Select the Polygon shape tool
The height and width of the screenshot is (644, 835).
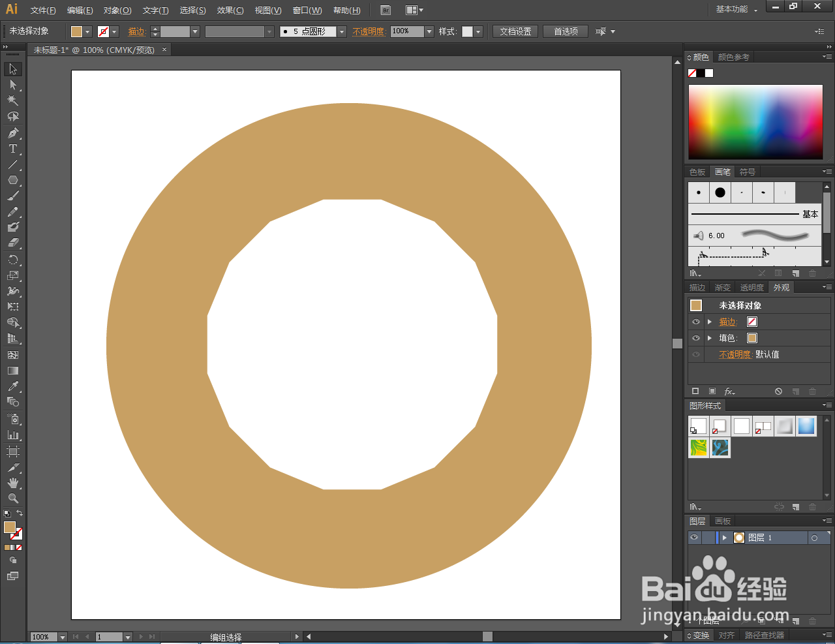coord(13,180)
